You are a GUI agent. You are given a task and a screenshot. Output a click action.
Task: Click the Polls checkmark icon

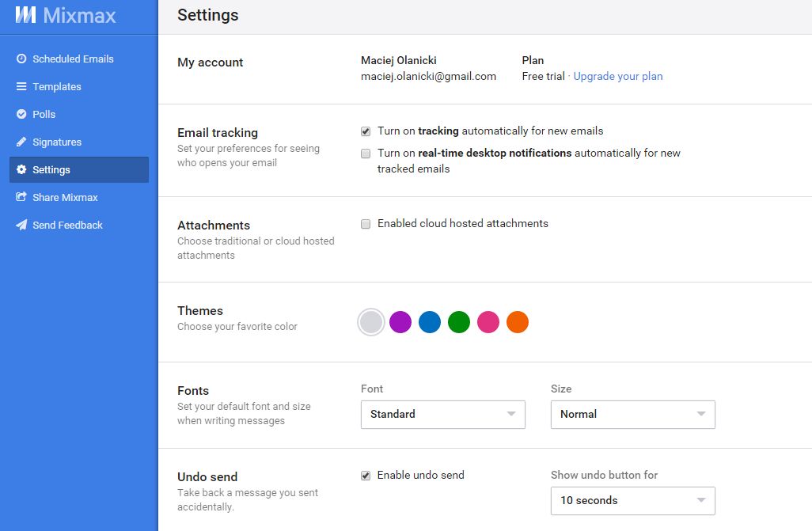(21, 115)
